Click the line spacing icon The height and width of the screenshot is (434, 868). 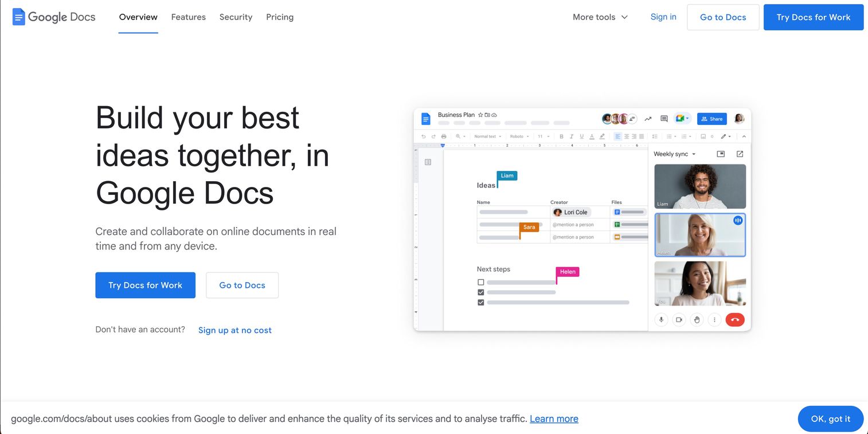(x=655, y=136)
